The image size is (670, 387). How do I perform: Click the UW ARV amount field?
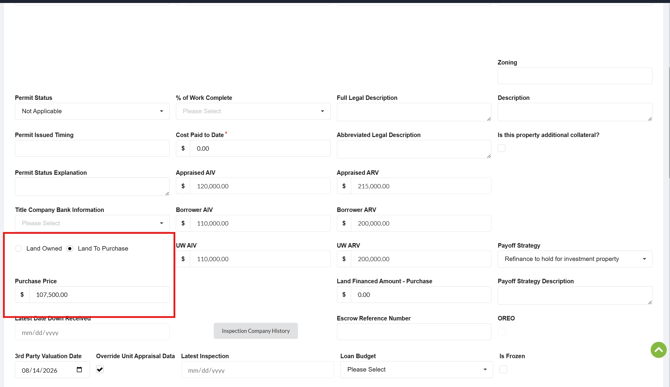pyautogui.click(x=421, y=259)
